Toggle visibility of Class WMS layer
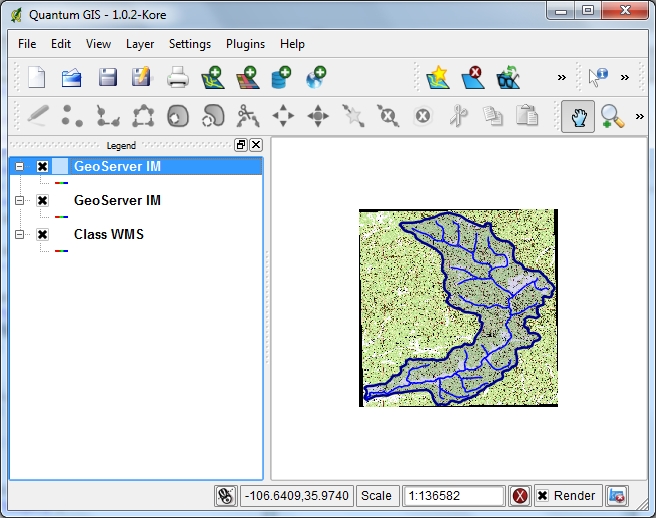 [x=42, y=234]
